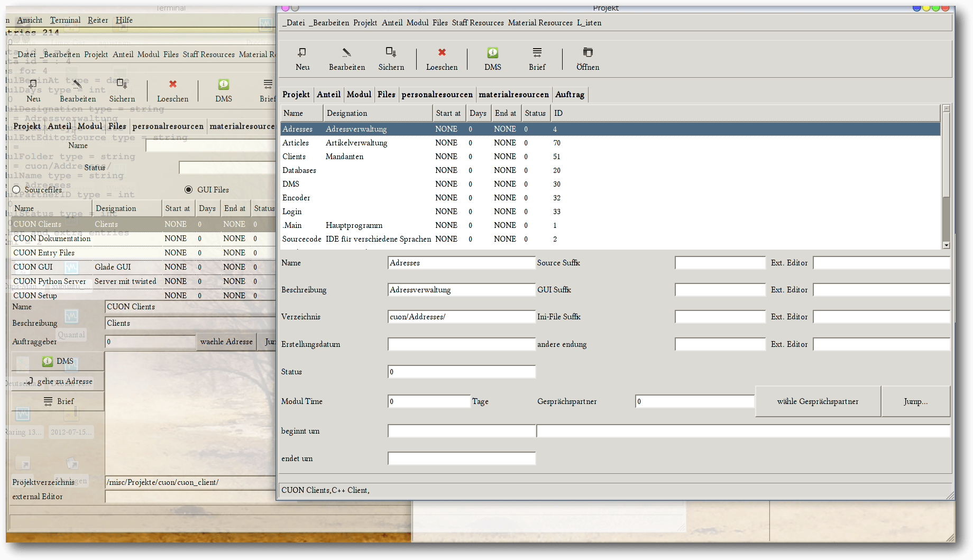Select the Databases row

coord(610,170)
